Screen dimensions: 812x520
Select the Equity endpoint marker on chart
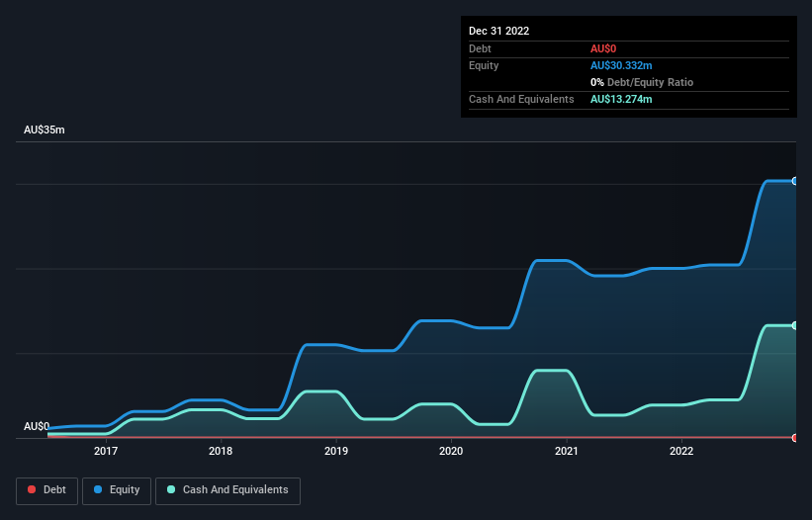(x=795, y=181)
